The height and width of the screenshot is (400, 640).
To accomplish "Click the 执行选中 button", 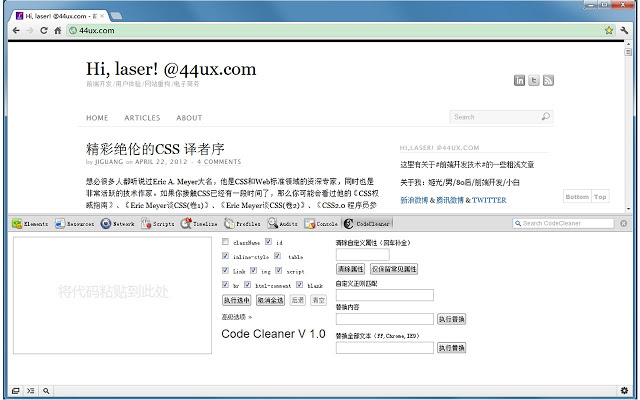I will (x=236, y=300).
